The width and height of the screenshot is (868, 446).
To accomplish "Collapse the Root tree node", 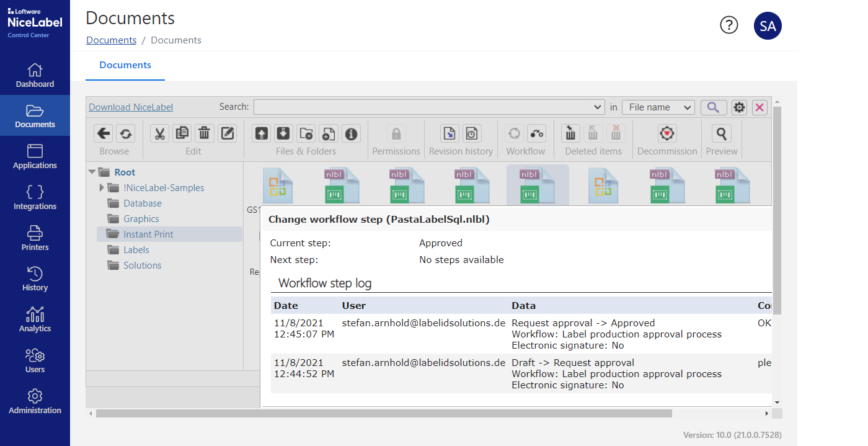I will pos(92,172).
